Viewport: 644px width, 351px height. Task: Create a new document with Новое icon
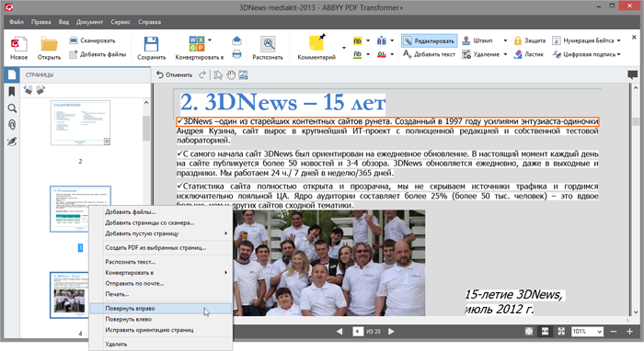(18, 44)
